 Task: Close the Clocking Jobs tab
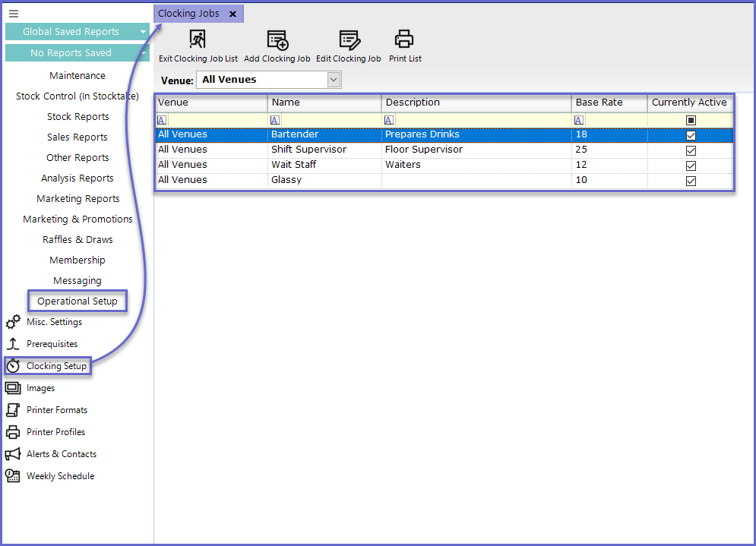tap(232, 14)
